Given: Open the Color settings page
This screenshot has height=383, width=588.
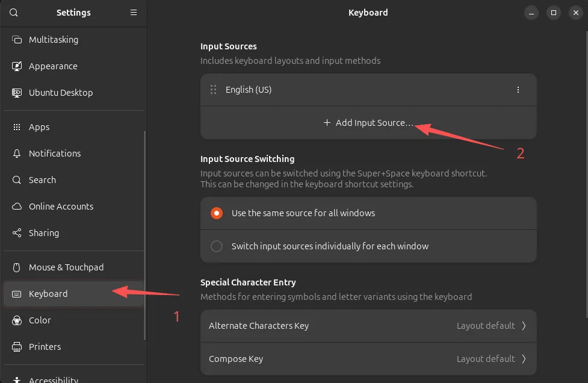Looking at the screenshot, I should coord(40,320).
